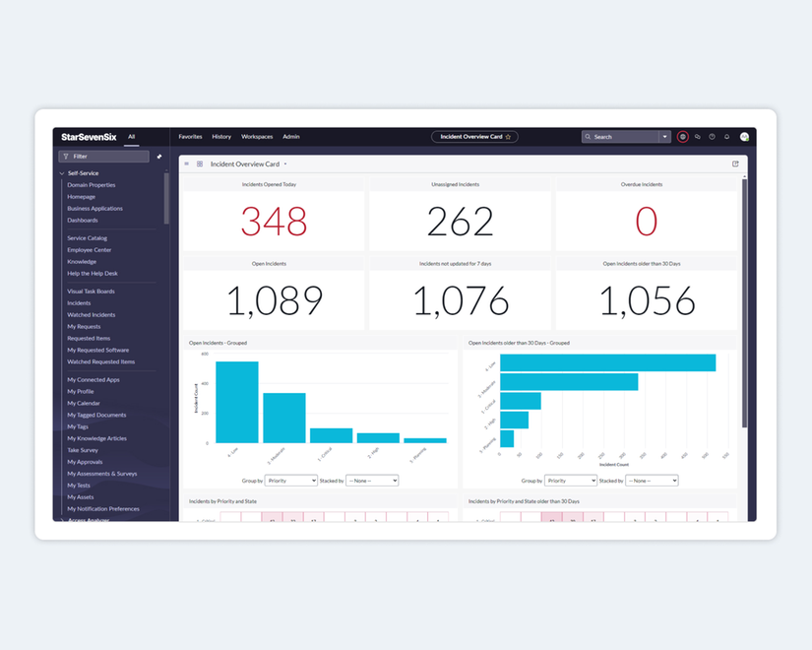Navigate to Service Catalog

(90, 238)
